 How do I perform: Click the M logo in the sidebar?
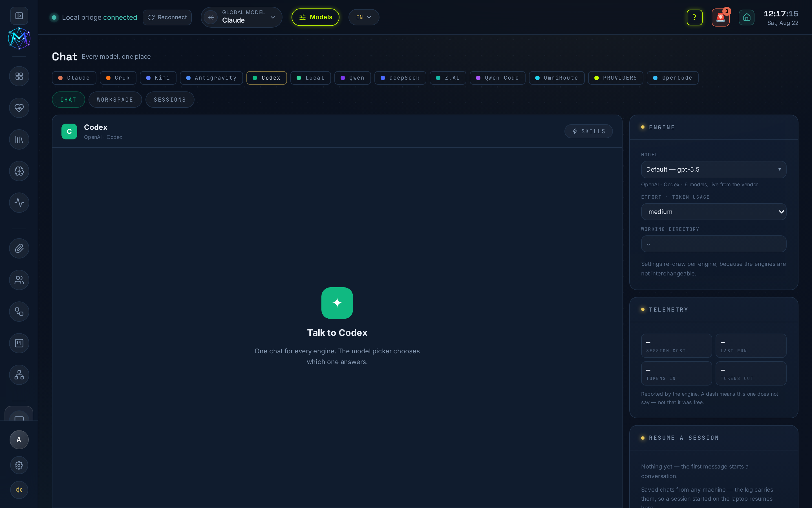[19, 38]
